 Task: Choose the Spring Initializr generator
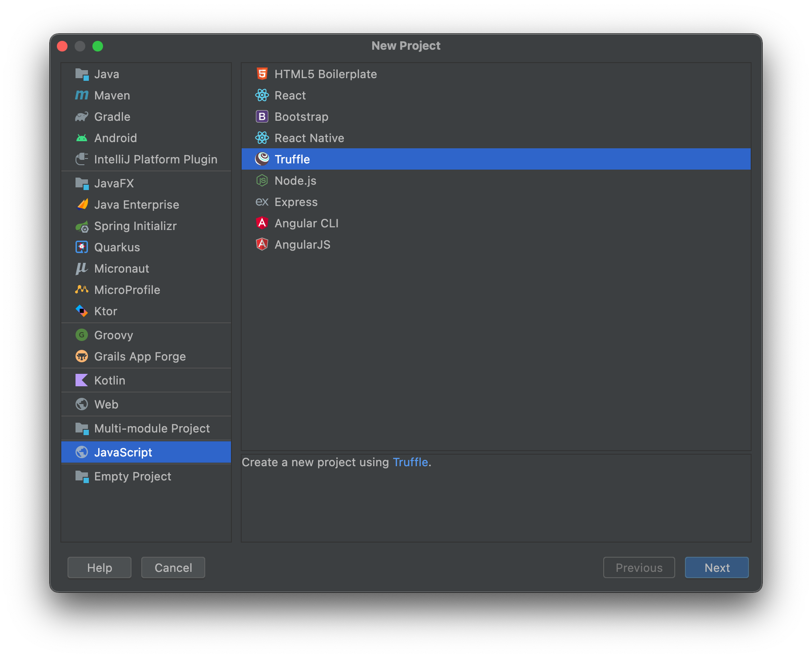point(146,226)
